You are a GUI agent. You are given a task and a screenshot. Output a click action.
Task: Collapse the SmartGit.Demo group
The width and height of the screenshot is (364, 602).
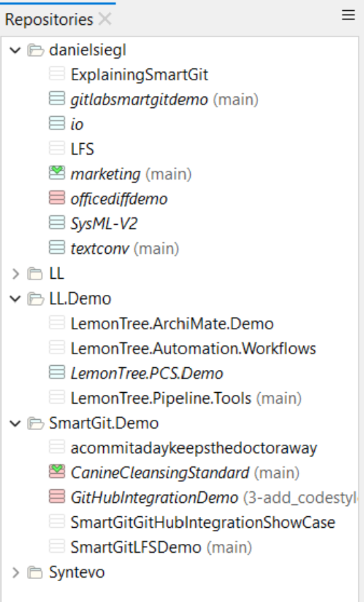(x=15, y=423)
